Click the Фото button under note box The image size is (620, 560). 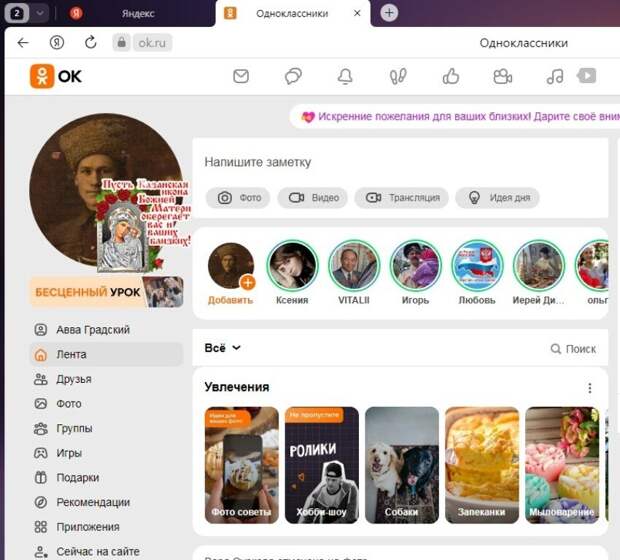[x=238, y=198]
